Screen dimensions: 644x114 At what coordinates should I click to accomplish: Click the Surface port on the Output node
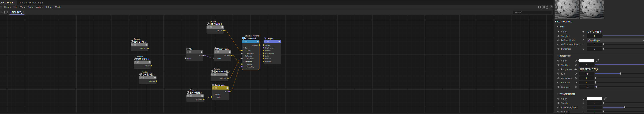point(264,45)
